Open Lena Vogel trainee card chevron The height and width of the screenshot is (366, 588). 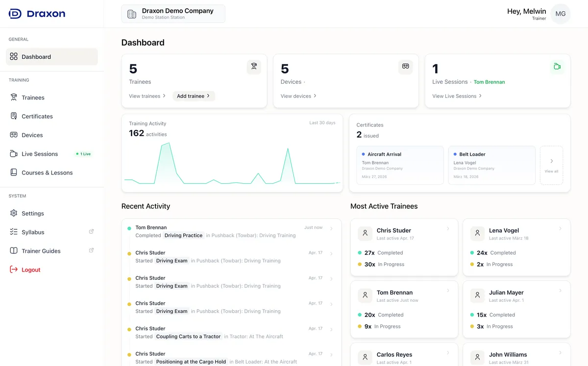[561, 229]
